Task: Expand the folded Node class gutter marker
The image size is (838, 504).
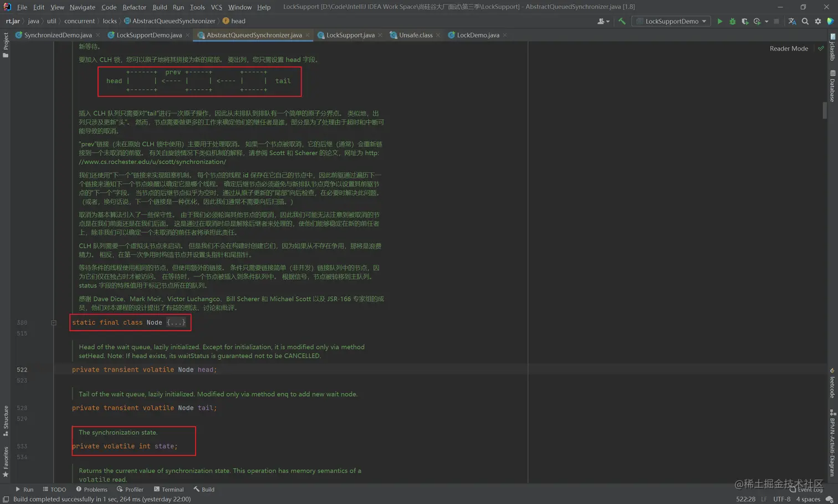Action: pos(54,322)
